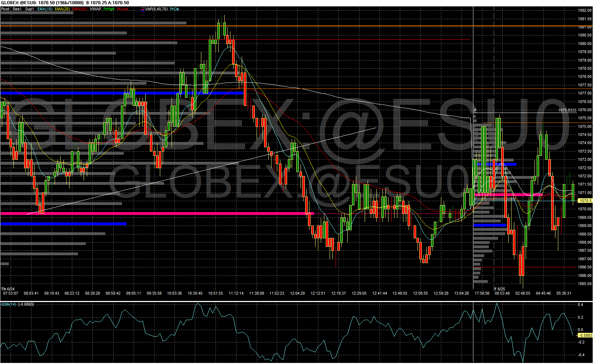Viewport: 593px width, 364px height.
Task: Click the Th 6/24 date marker
Action: pyautogui.click(x=8, y=289)
